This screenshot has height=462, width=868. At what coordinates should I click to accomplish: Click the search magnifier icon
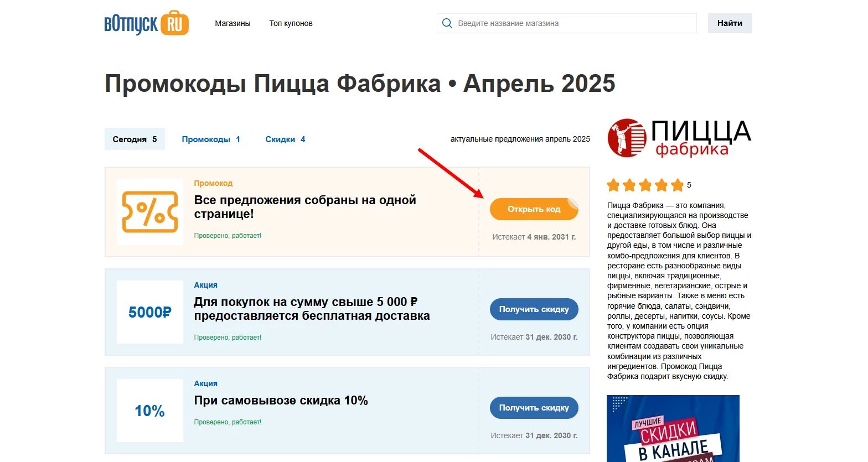447,23
